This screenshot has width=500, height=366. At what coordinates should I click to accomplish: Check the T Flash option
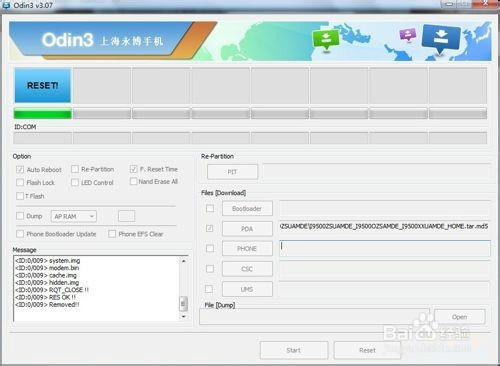tap(20, 196)
